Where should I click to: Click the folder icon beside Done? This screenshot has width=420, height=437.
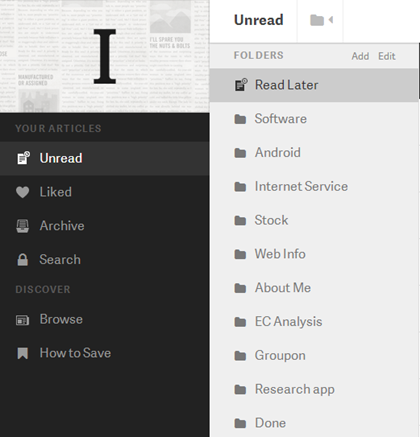click(240, 423)
